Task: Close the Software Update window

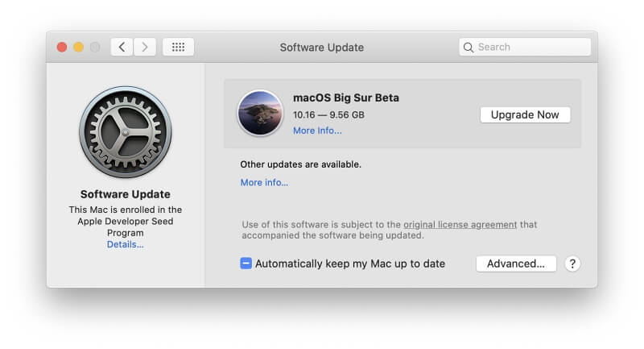Action: click(62, 47)
